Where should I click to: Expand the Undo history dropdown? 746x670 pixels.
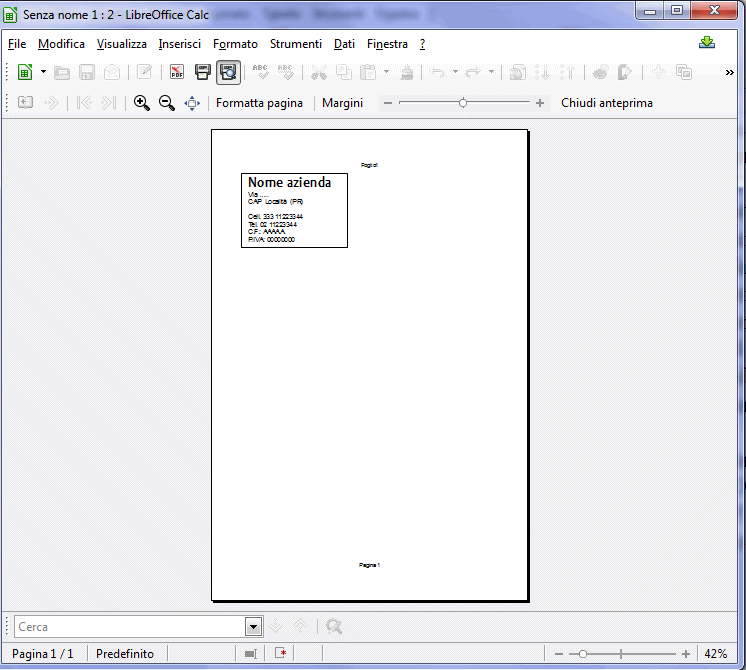(455, 72)
